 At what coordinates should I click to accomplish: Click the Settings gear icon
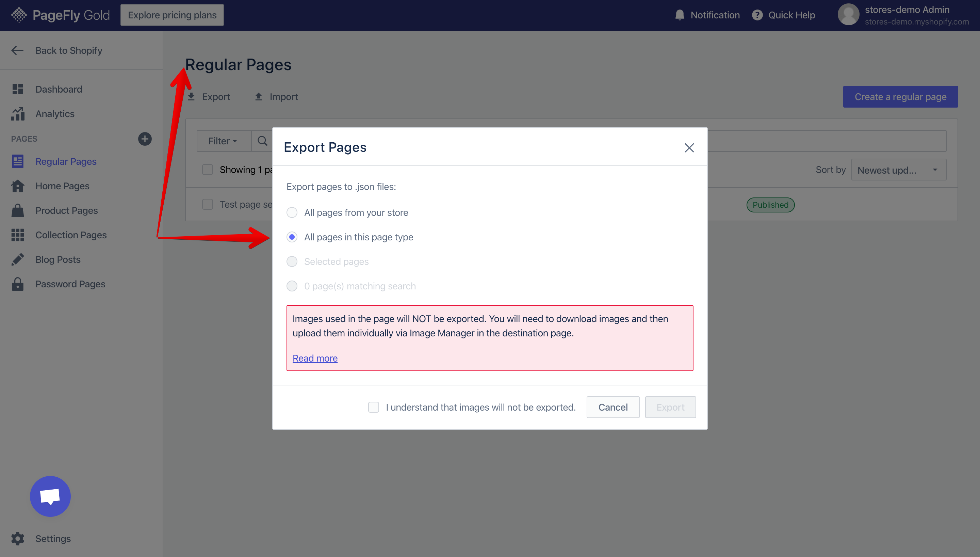[18, 538]
